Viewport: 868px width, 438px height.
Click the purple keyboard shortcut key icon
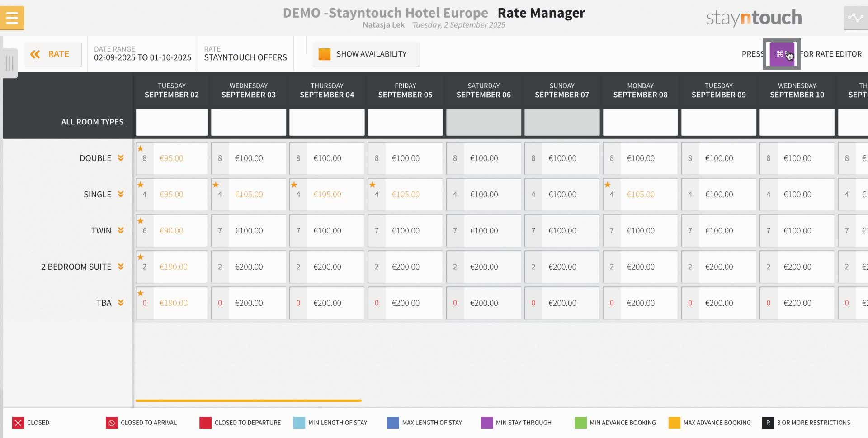pyautogui.click(x=782, y=54)
